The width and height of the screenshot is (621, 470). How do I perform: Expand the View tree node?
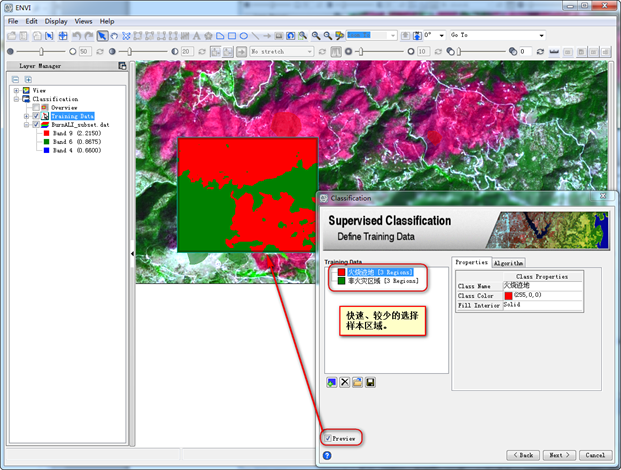[x=16, y=90]
